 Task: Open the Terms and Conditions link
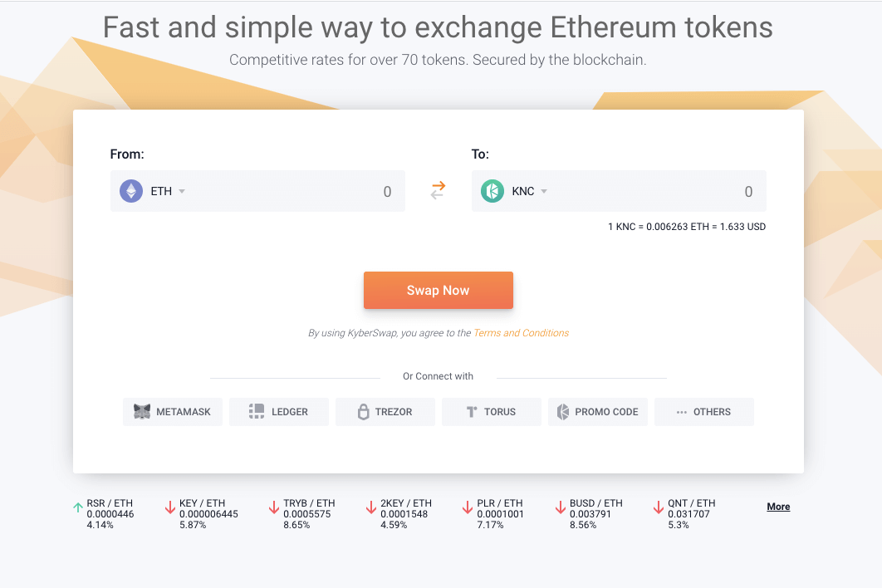tap(521, 333)
